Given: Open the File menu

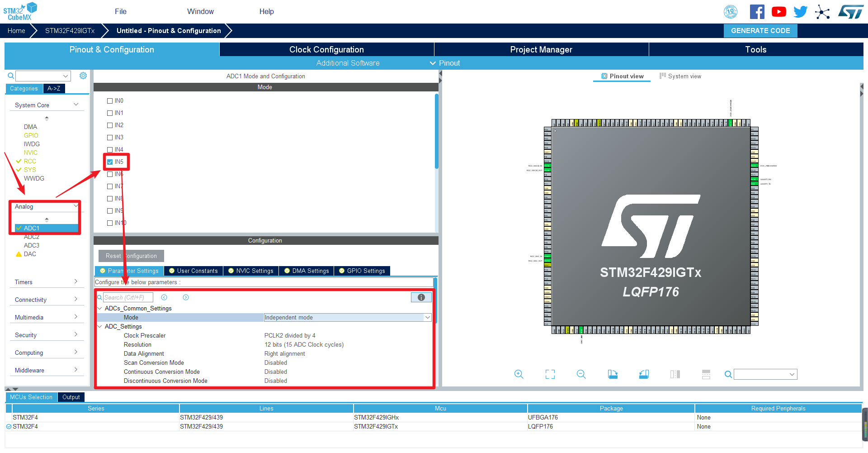Looking at the screenshot, I should coord(121,11).
